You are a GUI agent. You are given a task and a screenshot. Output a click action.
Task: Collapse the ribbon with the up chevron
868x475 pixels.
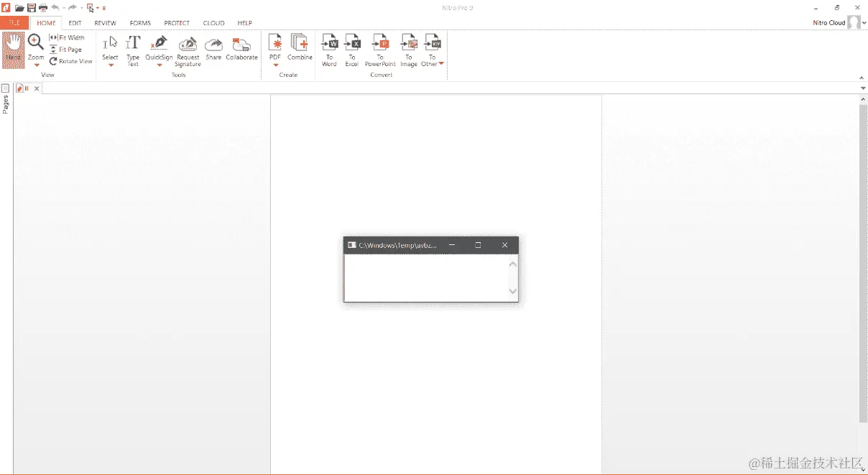pos(862,77)
